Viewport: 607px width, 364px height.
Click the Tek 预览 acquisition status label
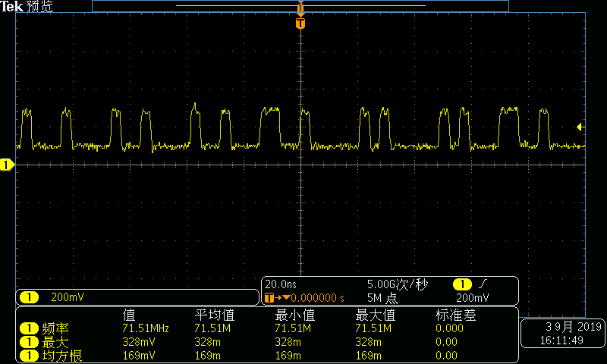click(x=27, y=6)
